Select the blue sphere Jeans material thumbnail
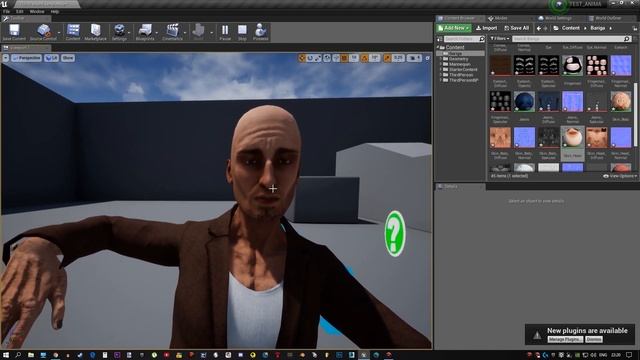The width and height of the screenshot is (640, 360). coord(524,101)
